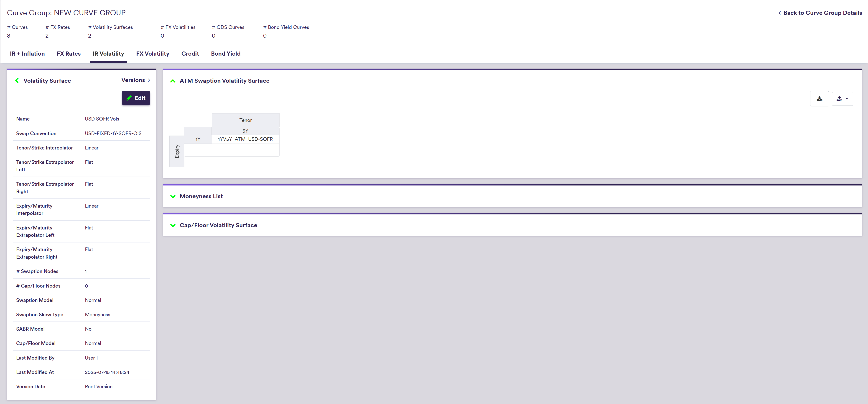The width and height of the screenshot is (868, 404).
Task: Select the IR Volatility tab
Action: pos(108,54)
